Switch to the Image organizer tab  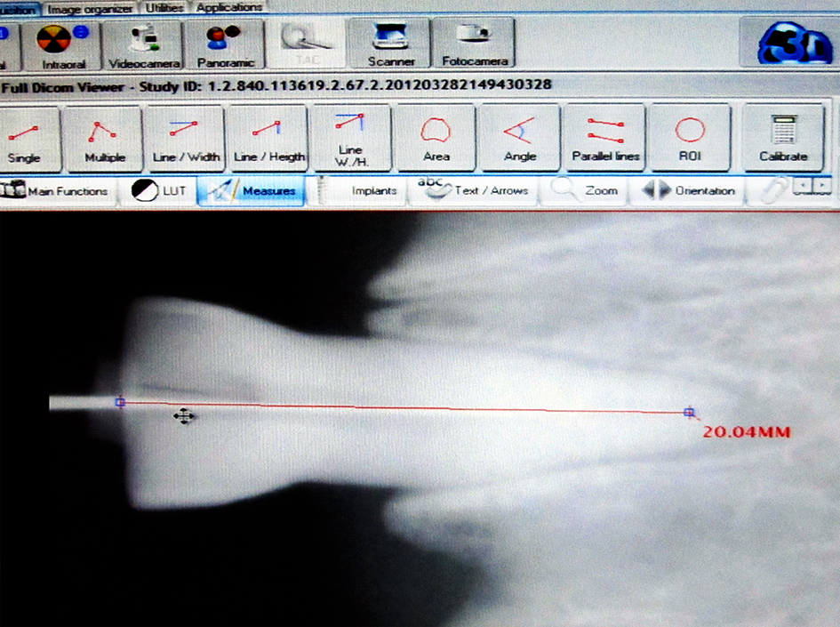tap(91, 8)
